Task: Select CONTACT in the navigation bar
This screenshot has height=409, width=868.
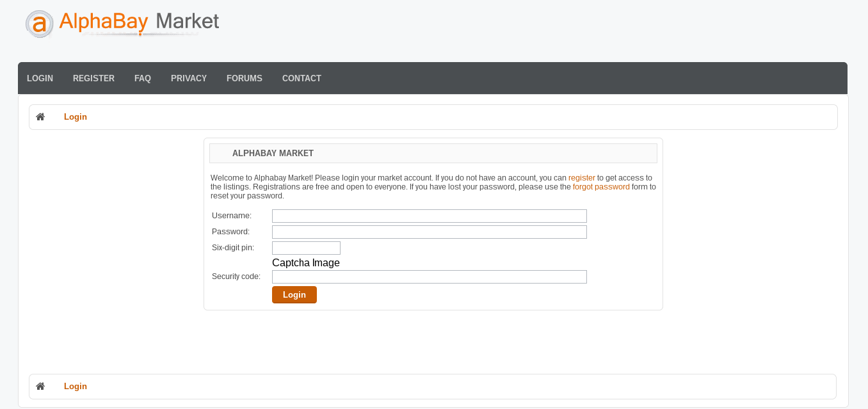Action: click(301, 78)
